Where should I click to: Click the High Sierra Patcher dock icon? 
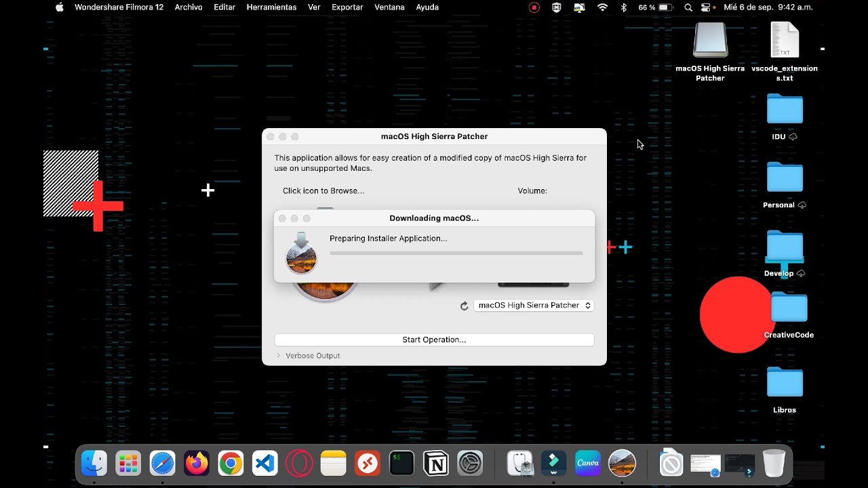pos(622,464)
